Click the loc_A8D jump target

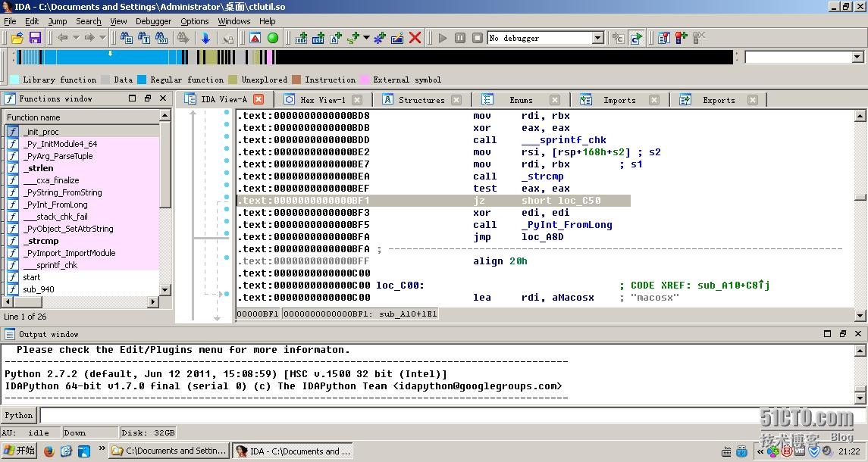pyautogui.click(x=543, y=237)
